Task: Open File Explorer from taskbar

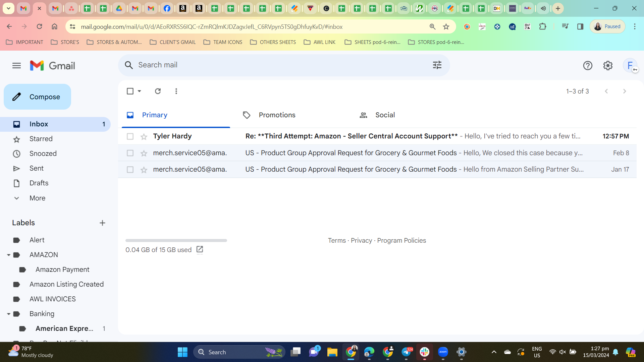Action: pos(332,352)
